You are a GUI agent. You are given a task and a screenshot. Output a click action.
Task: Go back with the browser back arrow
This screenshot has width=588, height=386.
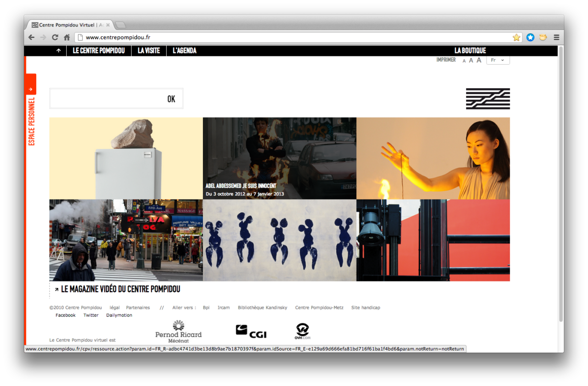pyautogui.click(x=31, y=37)
